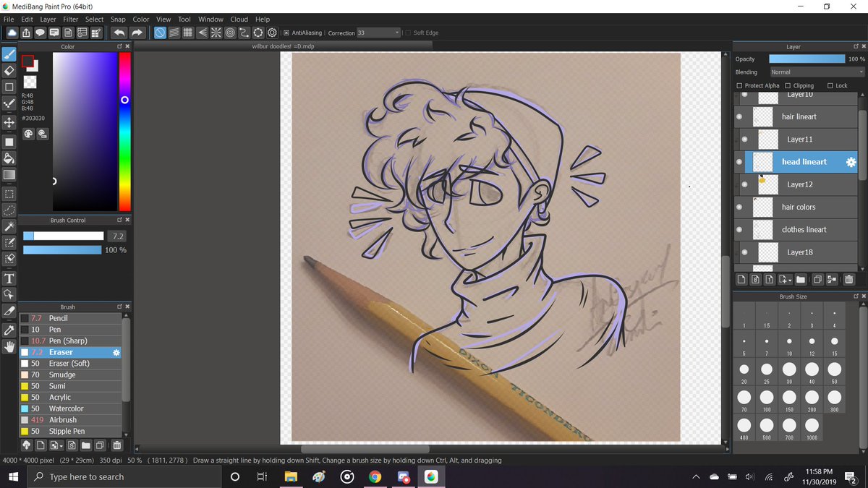Viewport: 868px width, 488px height.
Task: Select the Eraser tool in left toolbar
Action: pos(9,71)
